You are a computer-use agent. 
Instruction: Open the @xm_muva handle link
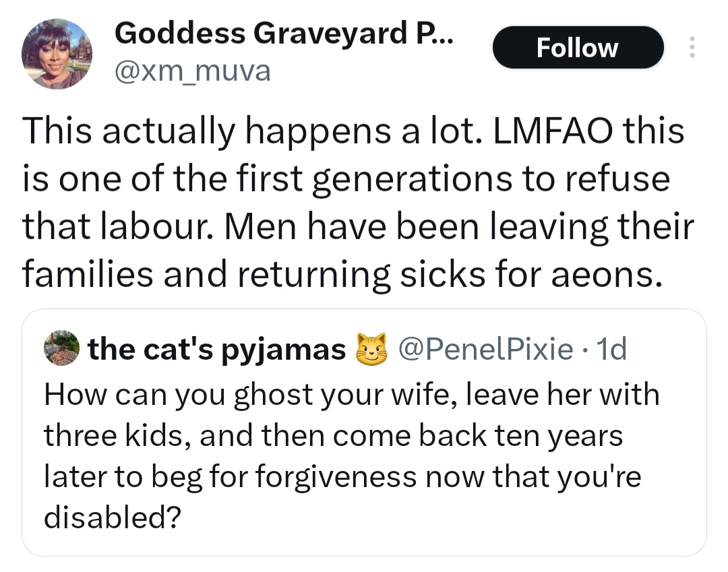click(192, 70)
